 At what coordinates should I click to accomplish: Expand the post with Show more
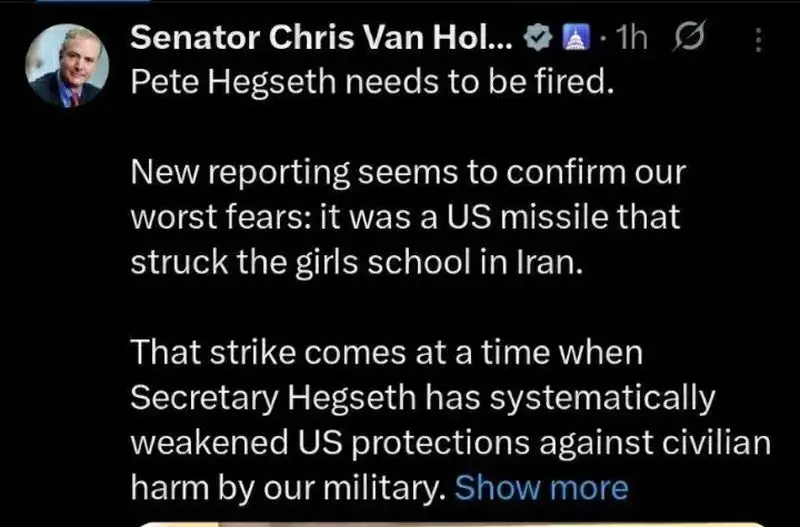tap(541, 487)
